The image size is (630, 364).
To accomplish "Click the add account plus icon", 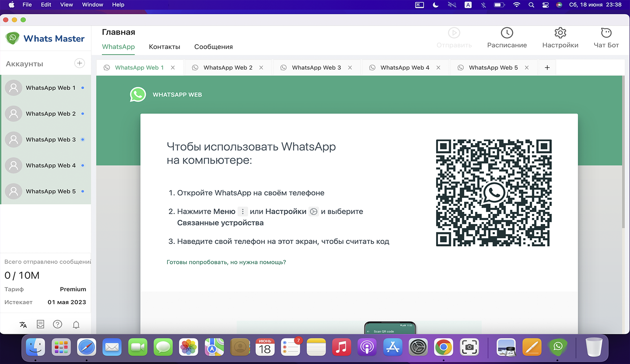I will [79, 63].
